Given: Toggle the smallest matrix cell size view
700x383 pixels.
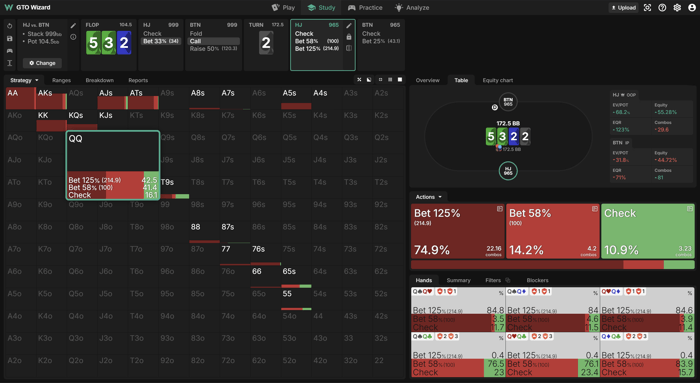Looking at the screenshot, I should point(380,79).
